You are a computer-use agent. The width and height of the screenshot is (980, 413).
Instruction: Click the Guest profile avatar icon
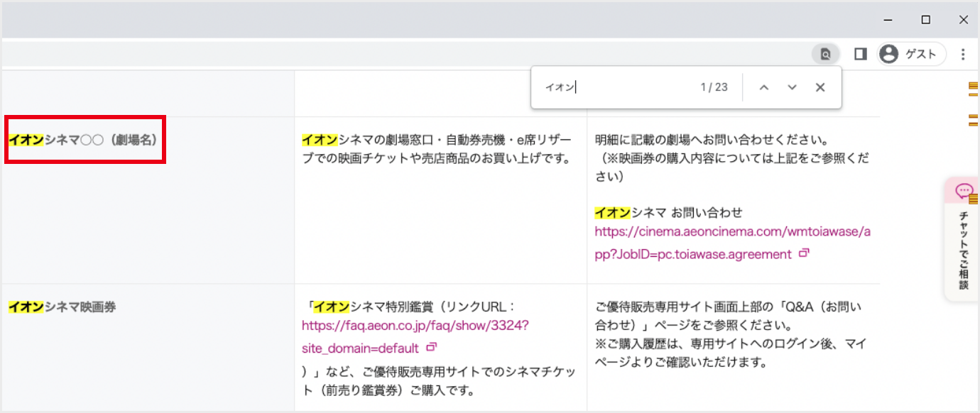[888, 53]
